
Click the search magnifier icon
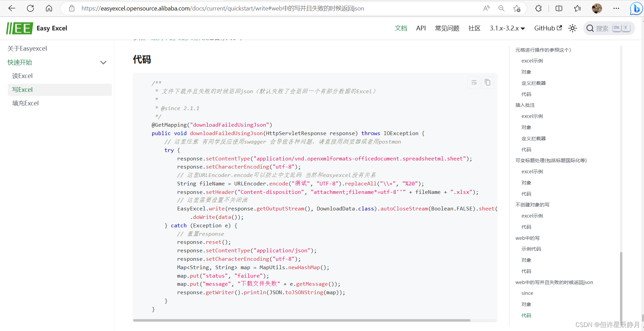coord(590,28)
